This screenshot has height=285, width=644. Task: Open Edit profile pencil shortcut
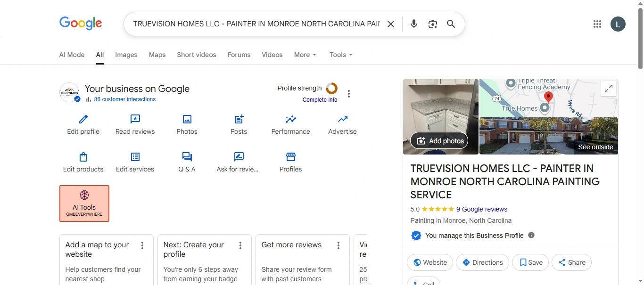coord(83,125)
